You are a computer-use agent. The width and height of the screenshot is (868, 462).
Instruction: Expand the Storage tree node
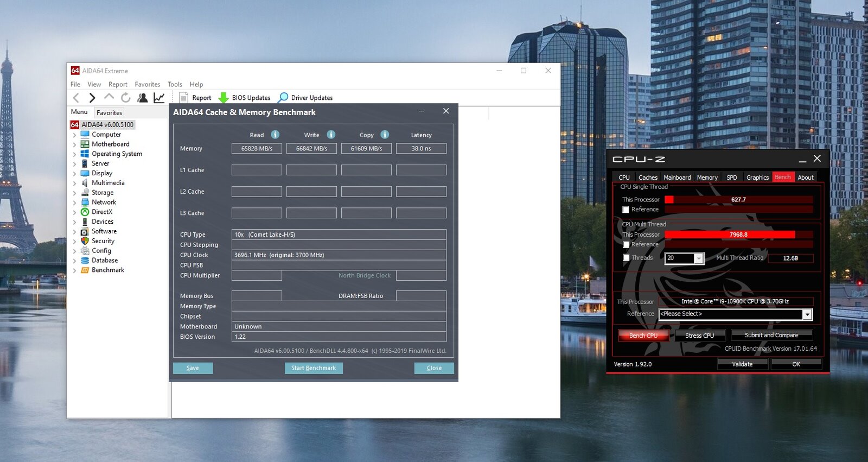[74, 193]
